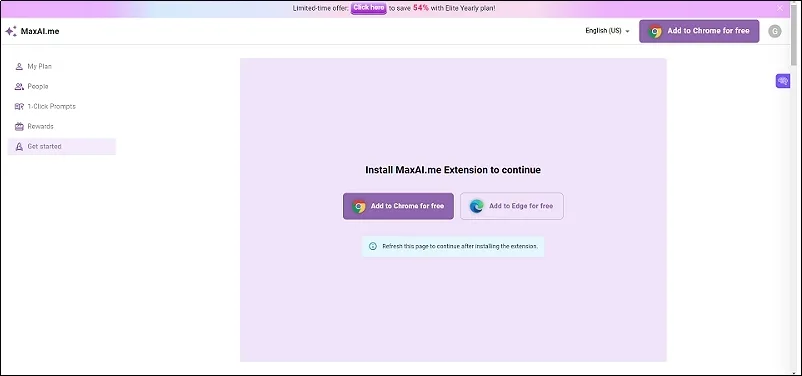Viewport: 802px width, 376px height.
Task: Click the 'Refresh this page to continue' notice
Action: point(453,246)
